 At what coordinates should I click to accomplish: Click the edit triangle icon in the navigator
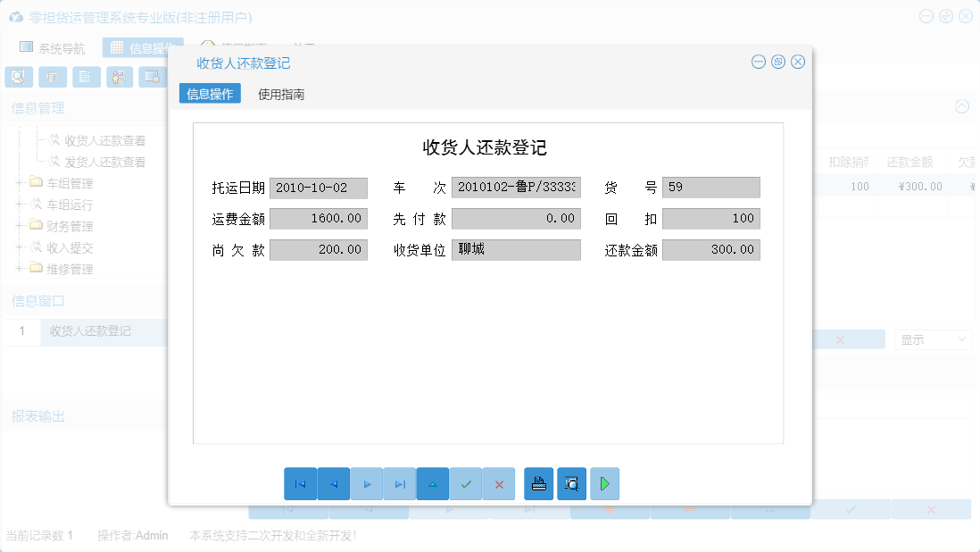coord(433,483)
